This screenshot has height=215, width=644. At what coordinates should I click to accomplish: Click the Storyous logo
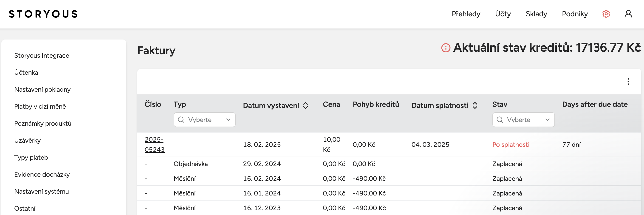pyautogui.click(x=43, y=14)
